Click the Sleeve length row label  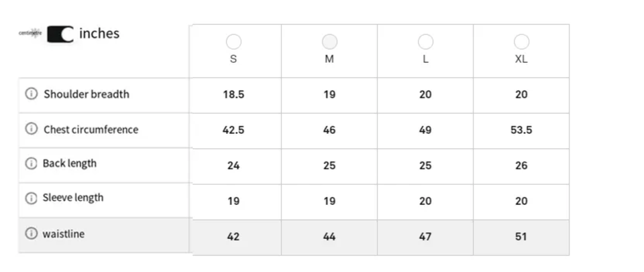click(x=73, y=198)
